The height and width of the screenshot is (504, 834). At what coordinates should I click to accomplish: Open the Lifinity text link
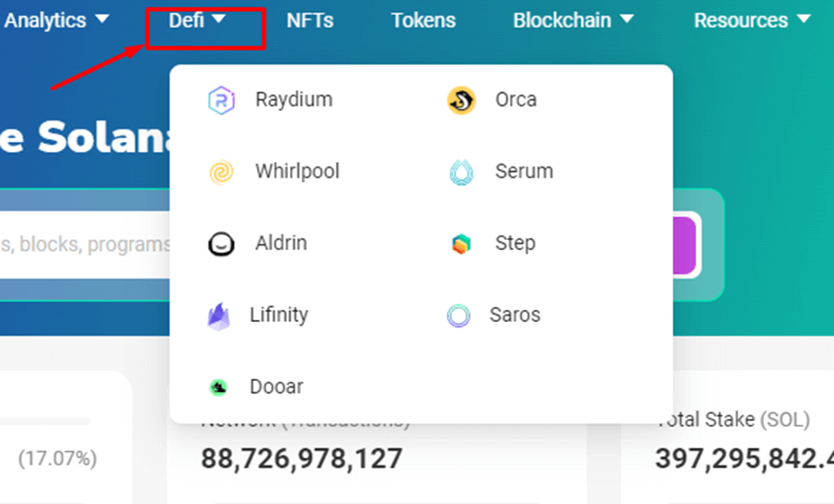tap(279, 315)
